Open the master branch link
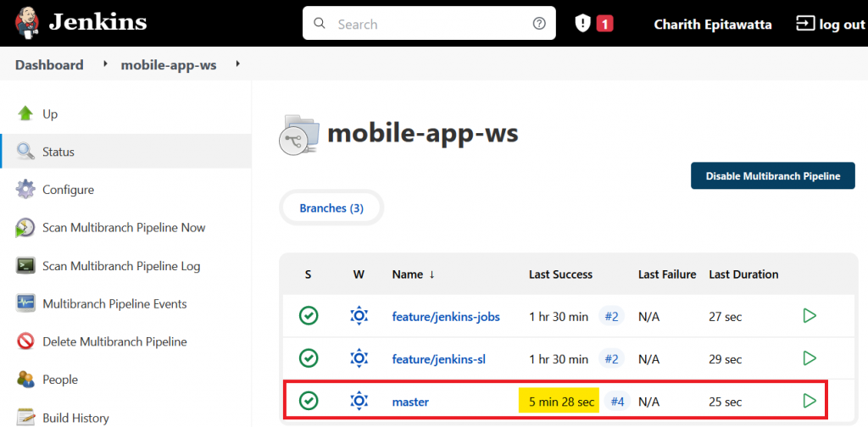The height and width of the screenshot is (427, 868). pos(410,402)
